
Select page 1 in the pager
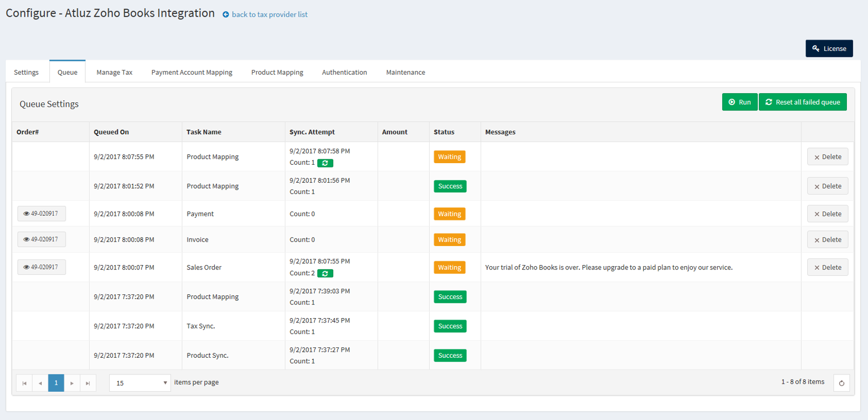pyautogui.click(x=56, y=383)
